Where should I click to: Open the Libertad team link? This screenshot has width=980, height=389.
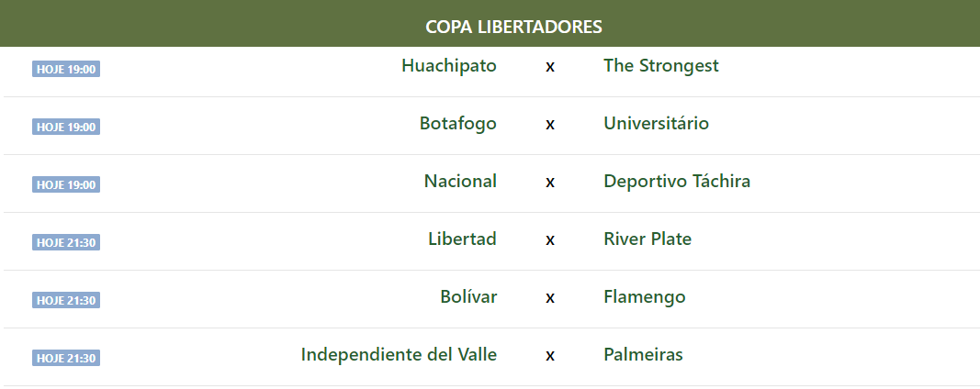point(462,239)
